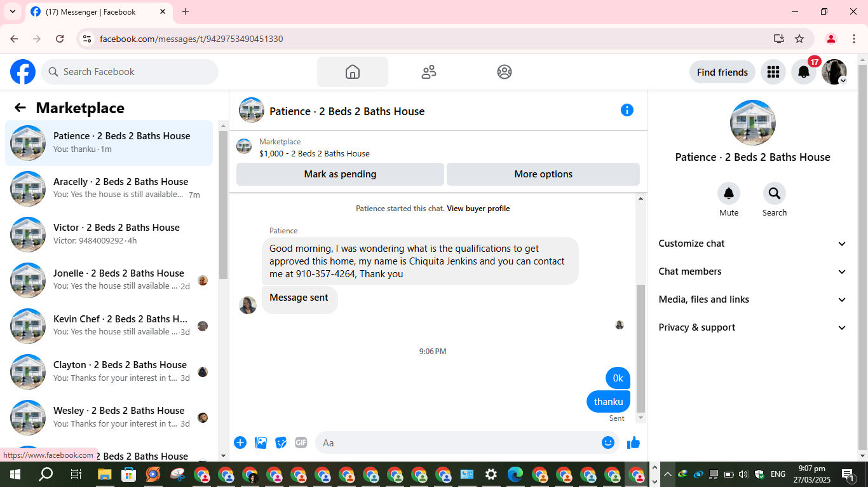The width and height of the screenshot is (868, 487).
Task: Open the tab search dropdown arrow
Action: tap(12, 11)
